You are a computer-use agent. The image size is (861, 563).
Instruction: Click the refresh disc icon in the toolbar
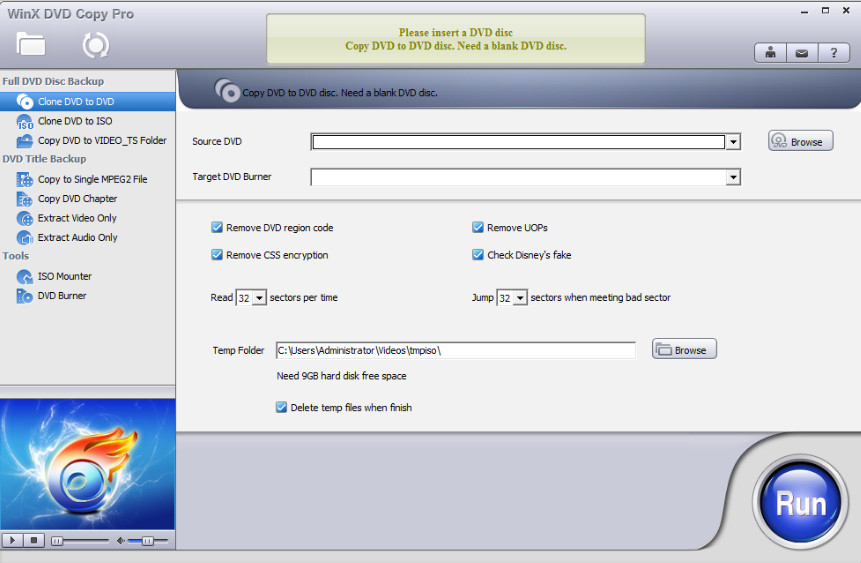96,45
